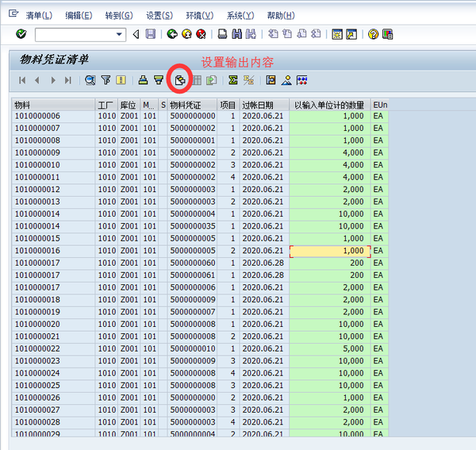Open the yellow Help question icon

[373, 34]
